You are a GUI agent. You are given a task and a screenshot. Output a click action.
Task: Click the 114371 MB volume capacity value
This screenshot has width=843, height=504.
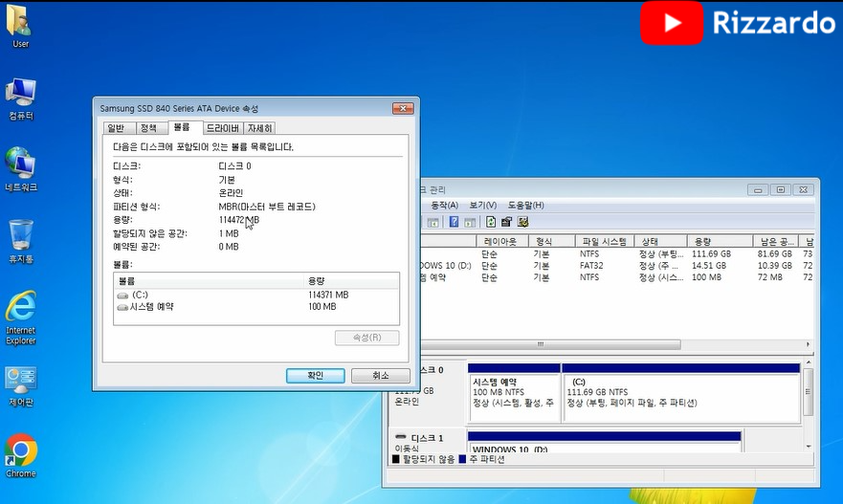click(x=328, y=295)
